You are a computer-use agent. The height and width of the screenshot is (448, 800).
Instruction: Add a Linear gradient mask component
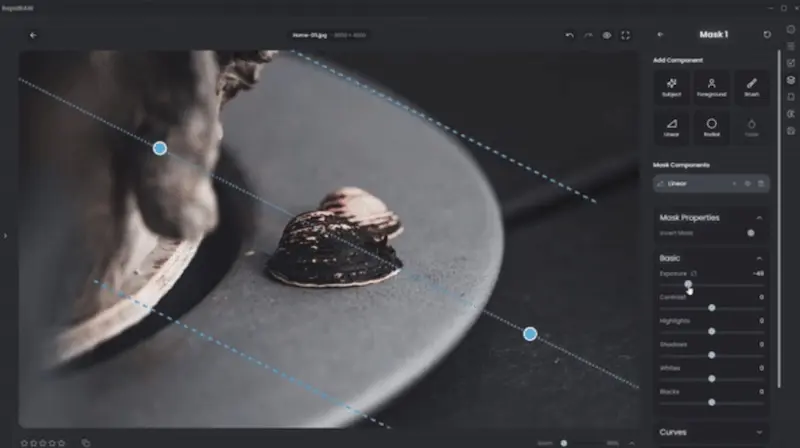(x=671, y=128)
